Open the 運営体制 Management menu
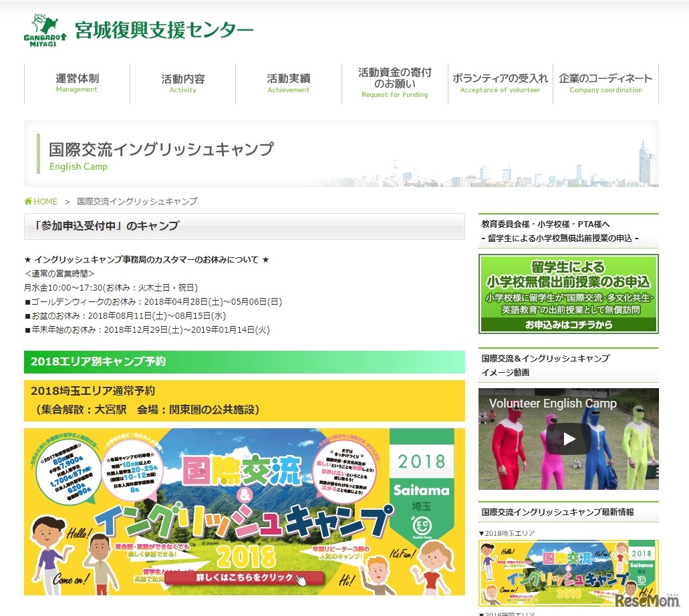The image size is (689, 616). tap(76, 82)
